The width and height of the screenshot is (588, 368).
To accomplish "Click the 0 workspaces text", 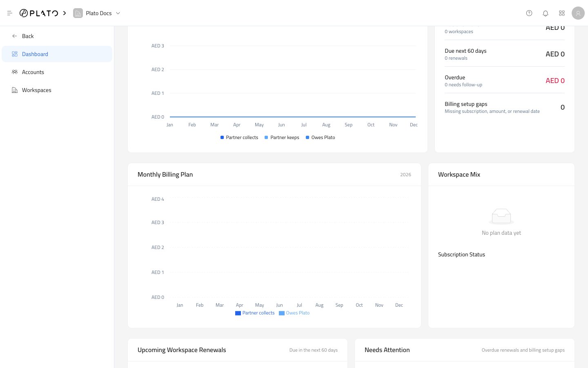I will click(x=459, y=31).
